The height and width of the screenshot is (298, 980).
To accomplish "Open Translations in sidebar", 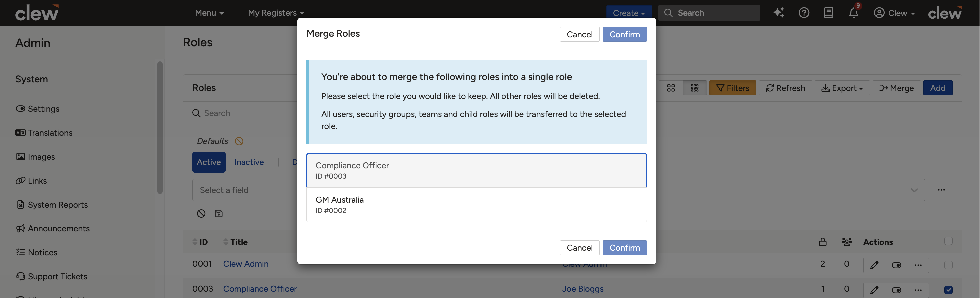I will 44,133.
